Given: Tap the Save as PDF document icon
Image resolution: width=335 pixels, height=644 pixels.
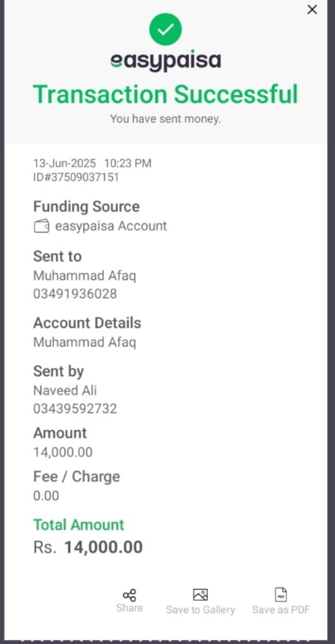Looking at the screenshot, I should (x=281, y=595).
